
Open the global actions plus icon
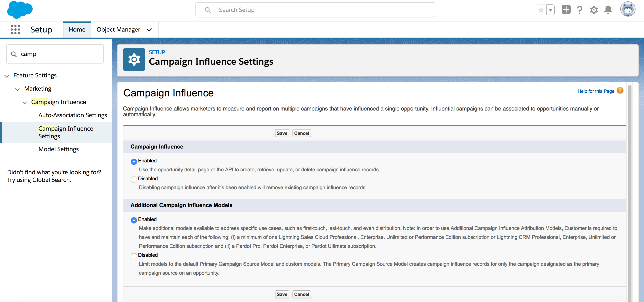[x=566, y=10]
